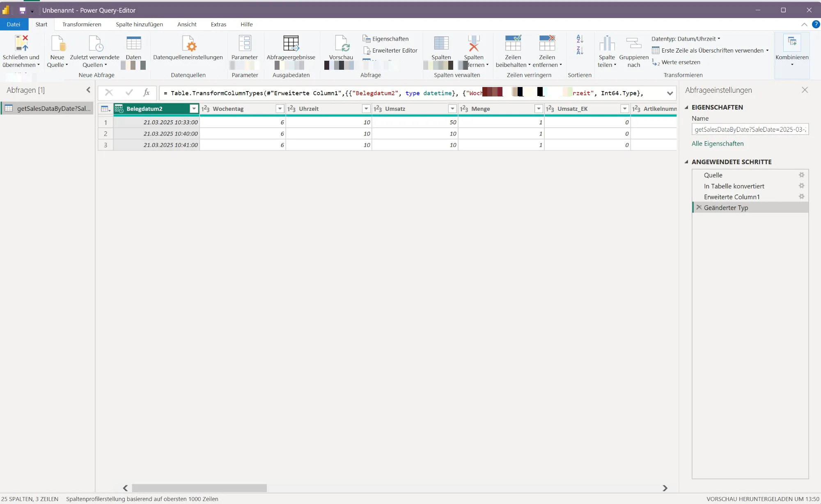Viewport: 821px width, 504px height.
Task: Open Menge column filter dropdown
Action: pos(539,109)
